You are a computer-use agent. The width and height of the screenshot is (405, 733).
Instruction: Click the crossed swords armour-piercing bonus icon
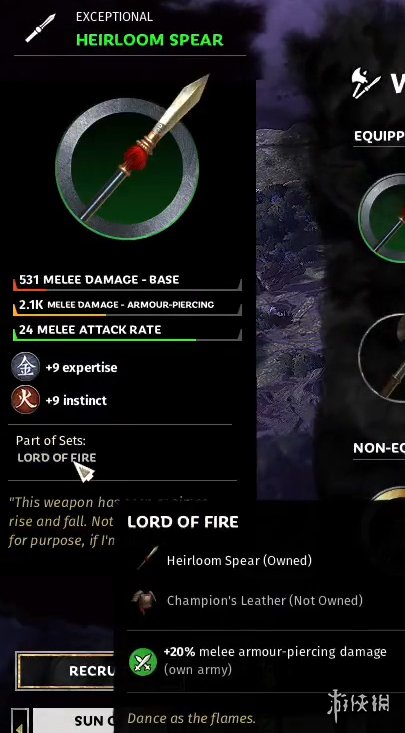[x=143, y=661]
